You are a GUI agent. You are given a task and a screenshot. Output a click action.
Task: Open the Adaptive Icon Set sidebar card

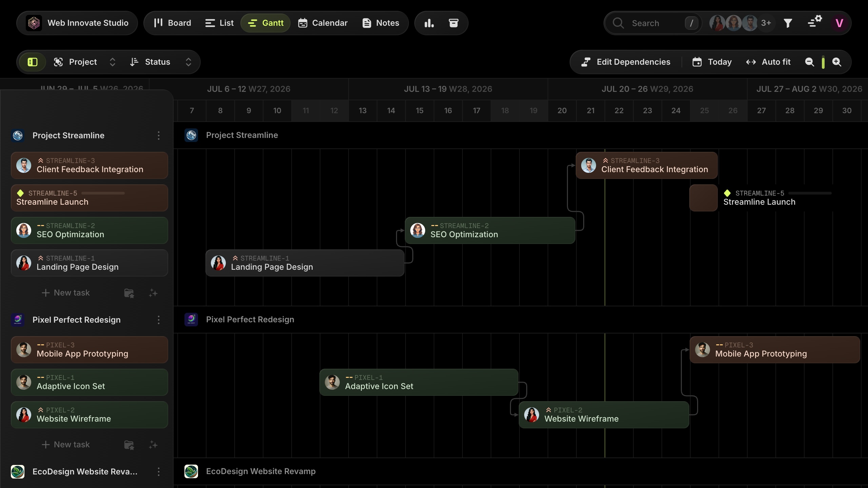tap(90, 382)
